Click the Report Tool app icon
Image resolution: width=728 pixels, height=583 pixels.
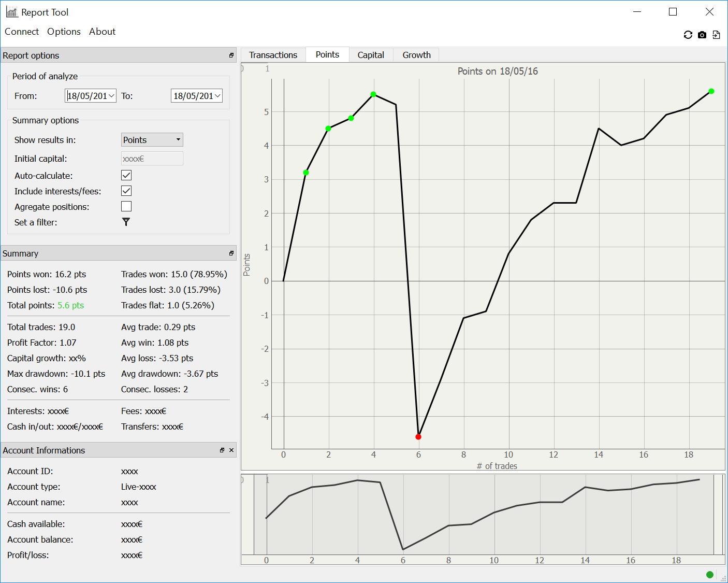pyautogui.click(x=12, y=12)
